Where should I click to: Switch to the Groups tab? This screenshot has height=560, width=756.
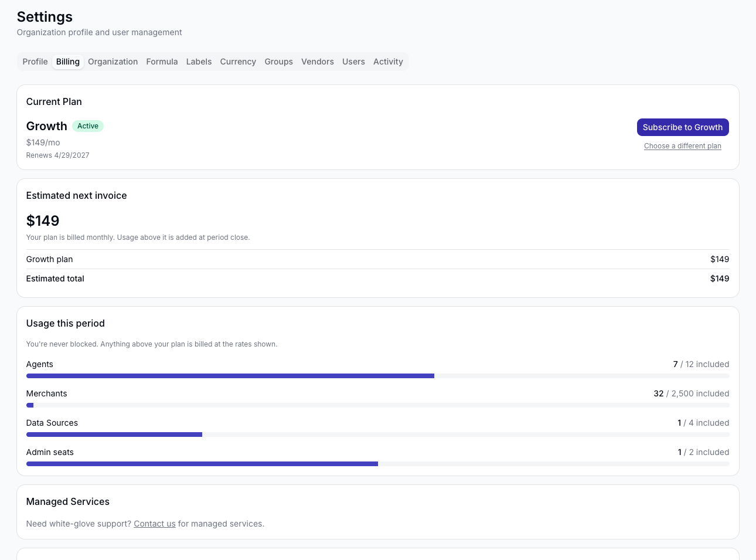click(278, 62)
